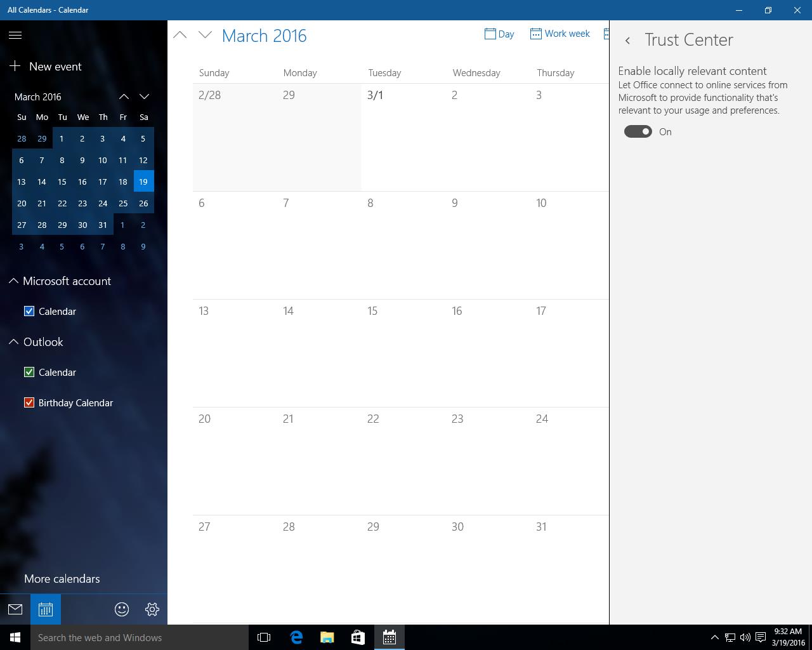Uncheck Birthday Calendar checkbox
The width and height of the screenshot is (812, 650).
[x=29, y=402]
